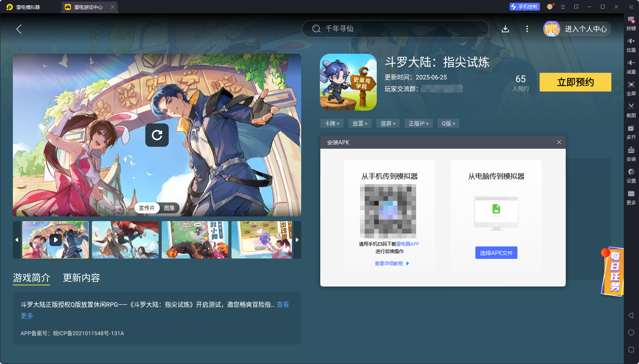Click 选择APK文件 button
Screen dimensions: 639x364
click(x=496, y=253)
